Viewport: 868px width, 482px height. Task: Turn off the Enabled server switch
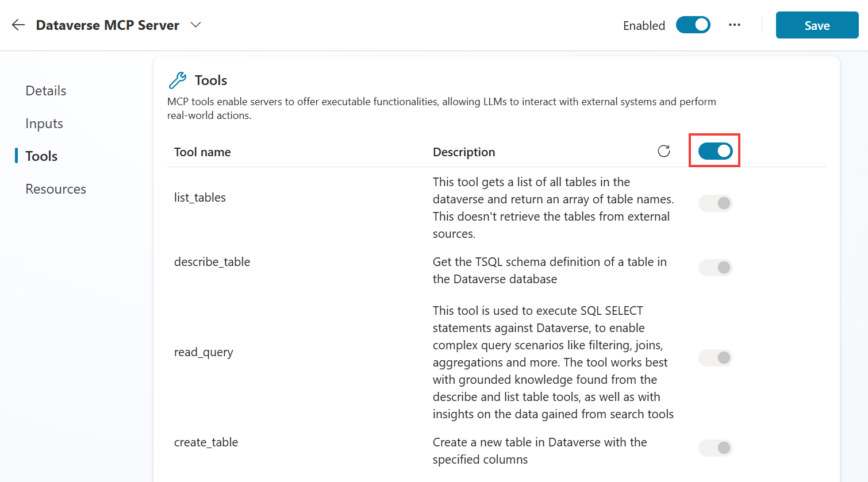click(693, 25)
